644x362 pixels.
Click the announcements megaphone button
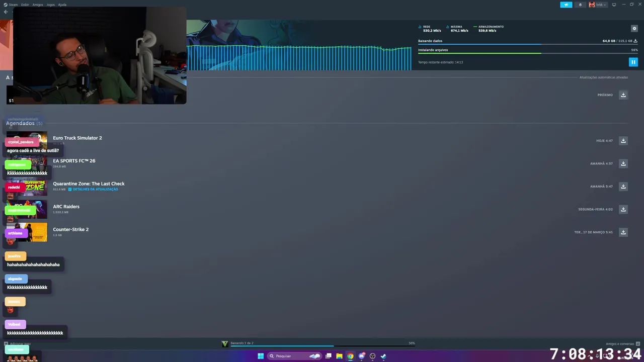566,5
